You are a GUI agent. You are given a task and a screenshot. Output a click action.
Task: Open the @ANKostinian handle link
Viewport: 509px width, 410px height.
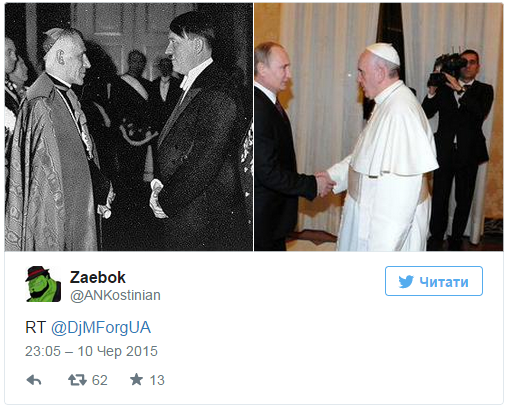click(115, 295)
